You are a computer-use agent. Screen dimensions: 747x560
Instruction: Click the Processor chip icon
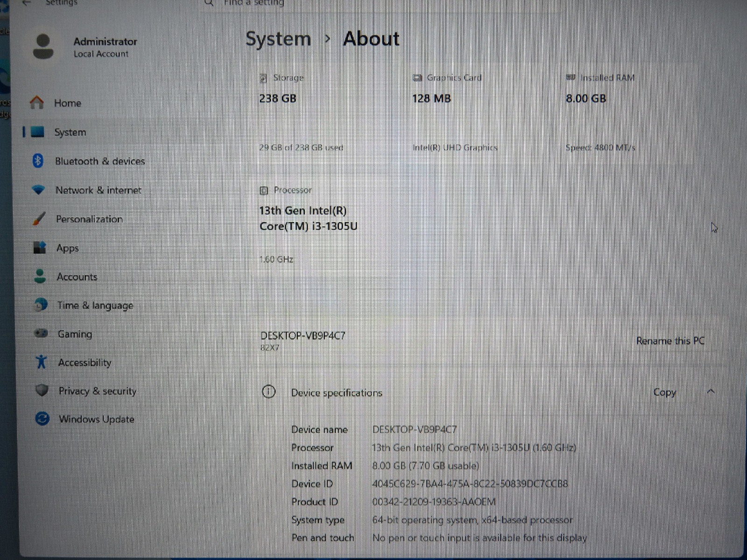[264, 190]
